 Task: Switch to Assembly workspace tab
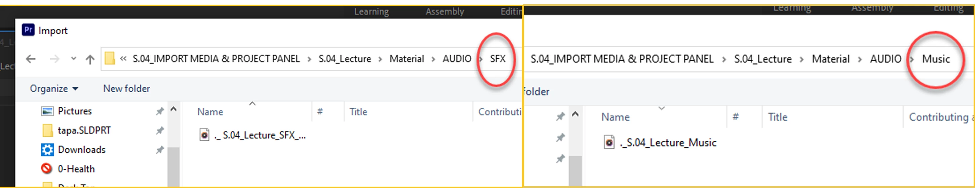445,12
